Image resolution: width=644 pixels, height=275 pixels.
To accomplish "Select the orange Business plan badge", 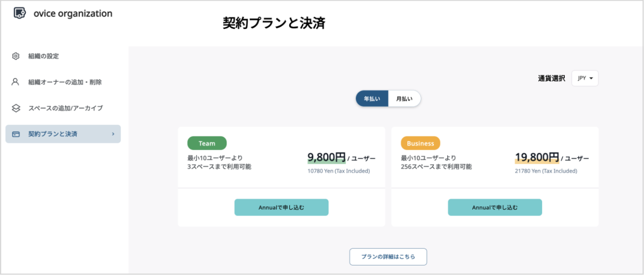I will click(x=421, y=143).
